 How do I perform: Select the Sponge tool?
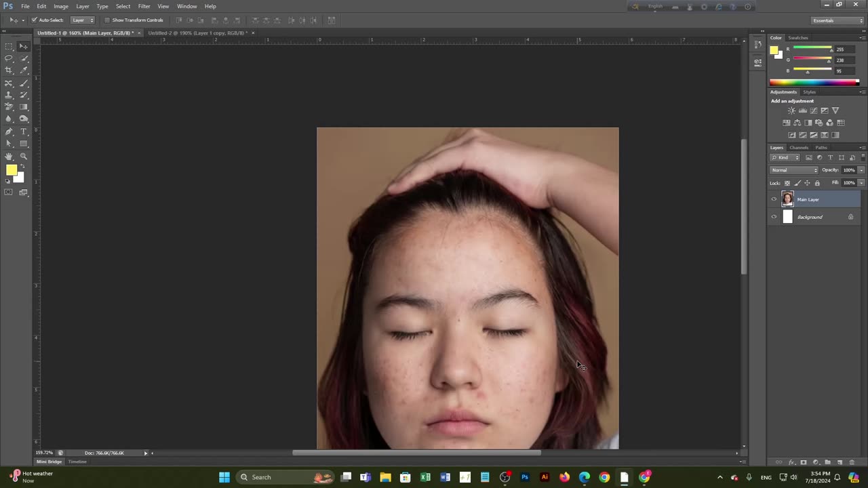coord(23,119)
